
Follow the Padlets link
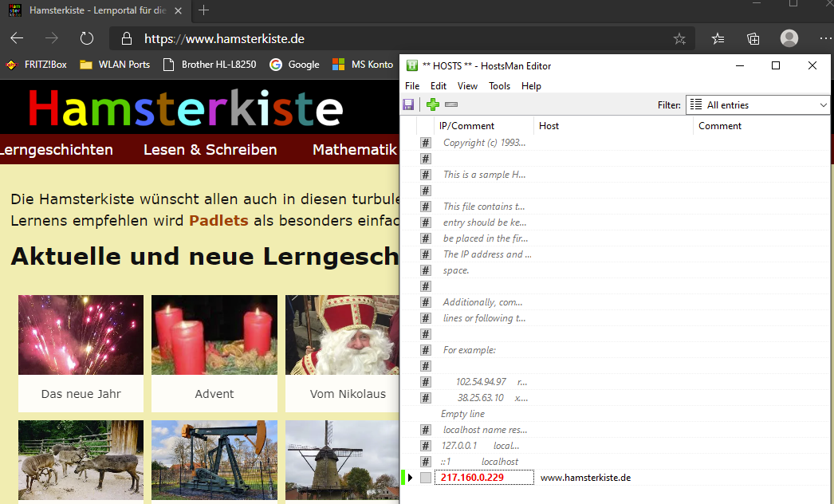click(218, 220)
